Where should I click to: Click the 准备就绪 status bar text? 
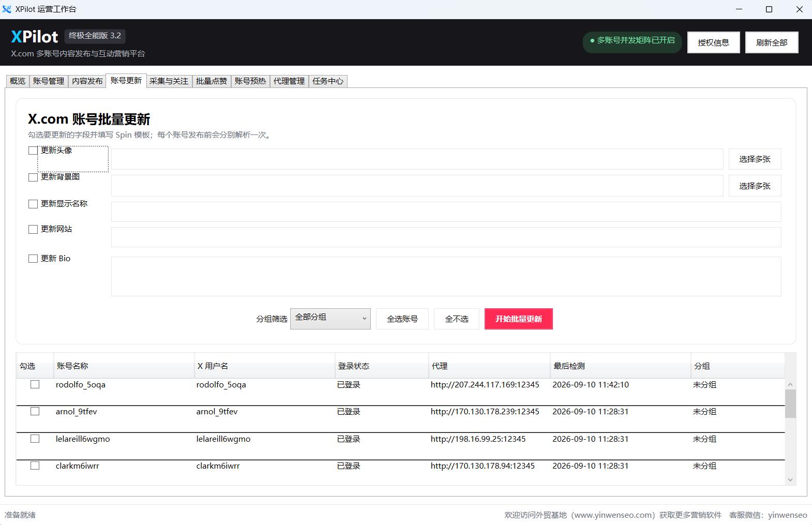coord(20,515)
